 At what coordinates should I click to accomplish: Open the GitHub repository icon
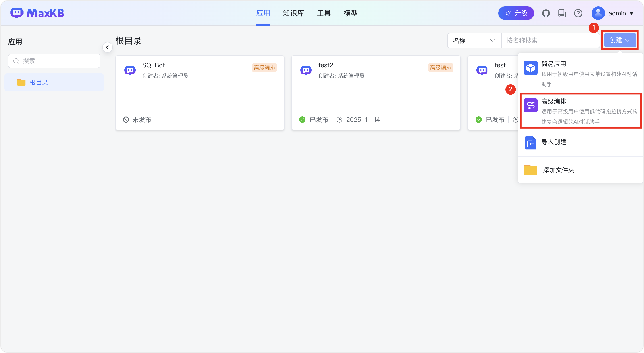point(546,13)
